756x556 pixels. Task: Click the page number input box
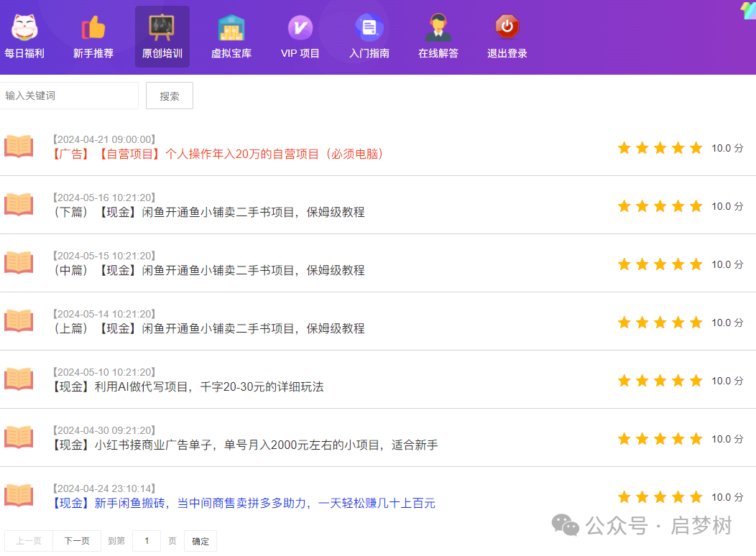[x=147, y=541]
